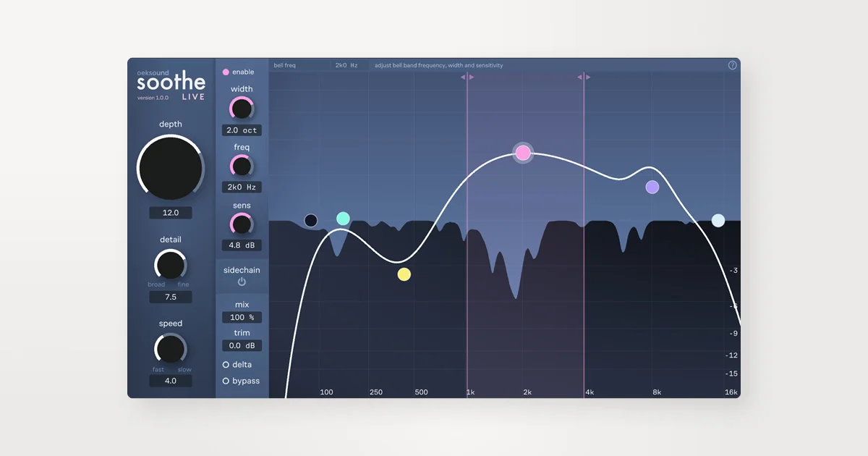Click the speed value box showing 4.0
Screen dimensions: 868x456
click(x=171, y=381)
